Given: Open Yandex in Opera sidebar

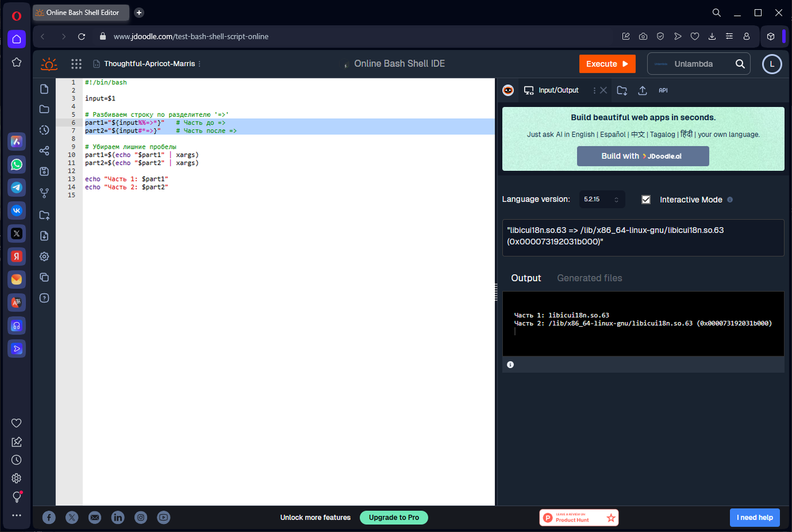Looking at the screenshot, I should [x=16, y=256].
